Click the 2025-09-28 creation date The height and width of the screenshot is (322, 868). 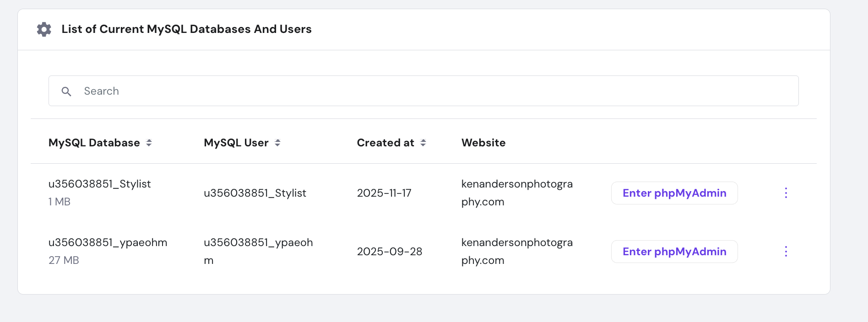[390, 252]
